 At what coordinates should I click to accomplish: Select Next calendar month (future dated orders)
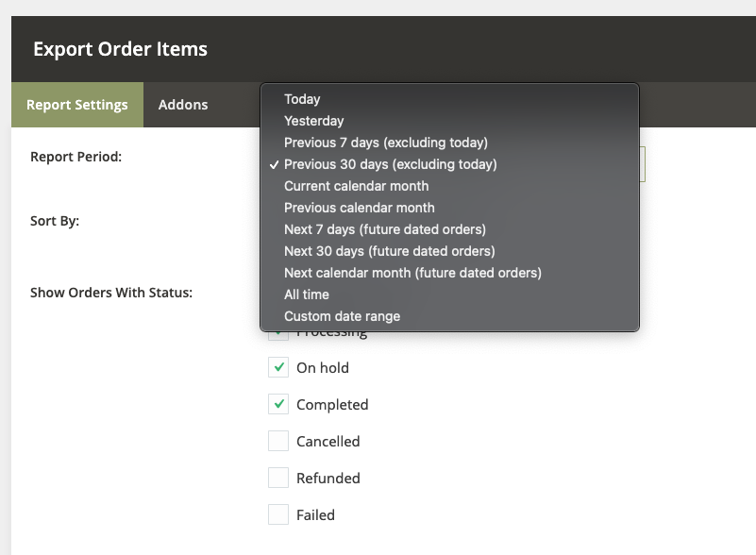[x=412, y=273]
